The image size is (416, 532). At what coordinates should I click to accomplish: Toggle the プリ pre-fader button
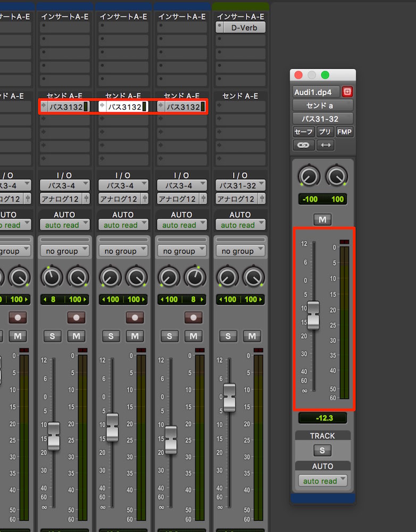(325, 132)
